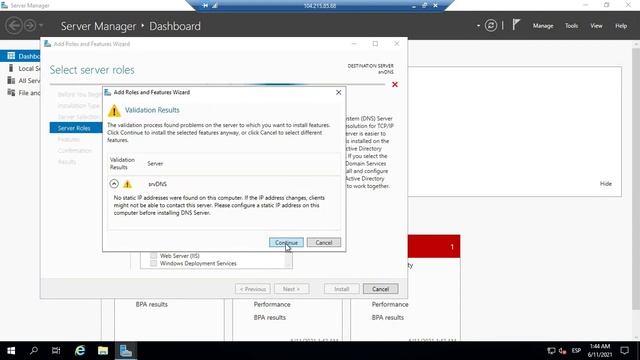Image resolution: width=640 pixels, height=360 pixels.
Task: Click the red X error icon in wizard
Action: (x=395, y=84)
